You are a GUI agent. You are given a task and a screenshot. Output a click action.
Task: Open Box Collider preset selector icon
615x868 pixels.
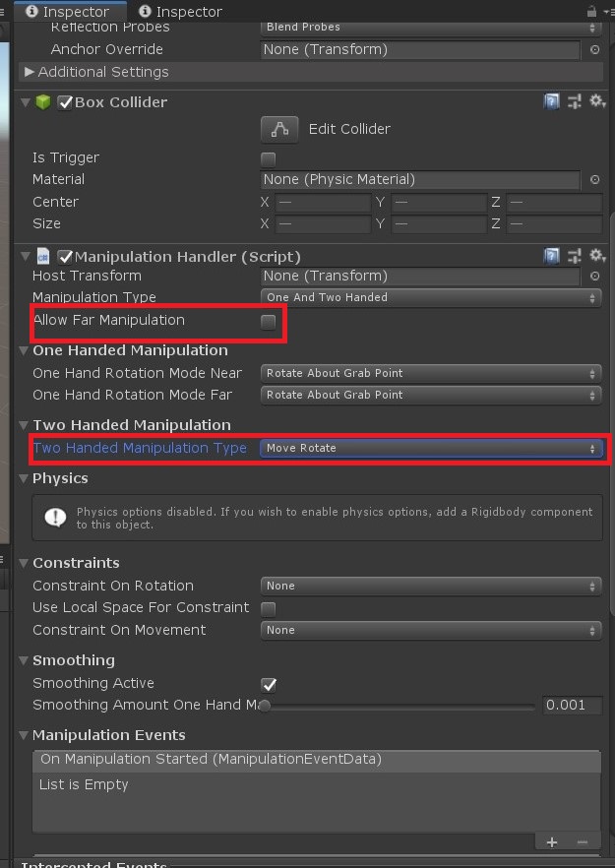coord(575,102)
